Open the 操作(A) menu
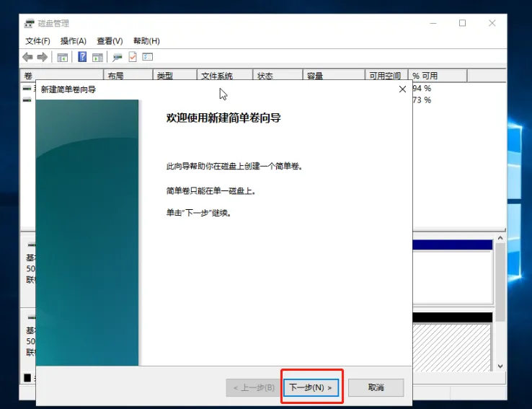Image resolution: width=532 pixels, height=409 pixels. pyautogui.click(x=74, y=41)
